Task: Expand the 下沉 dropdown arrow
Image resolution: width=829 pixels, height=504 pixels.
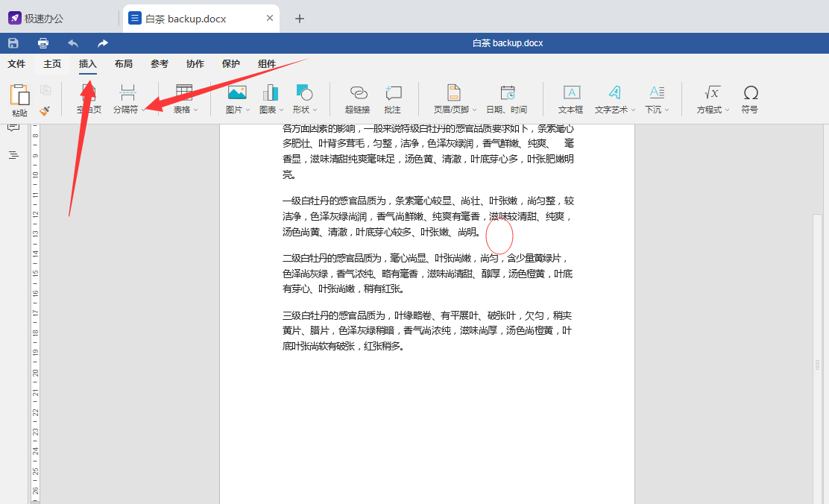Action: (666, 110)
